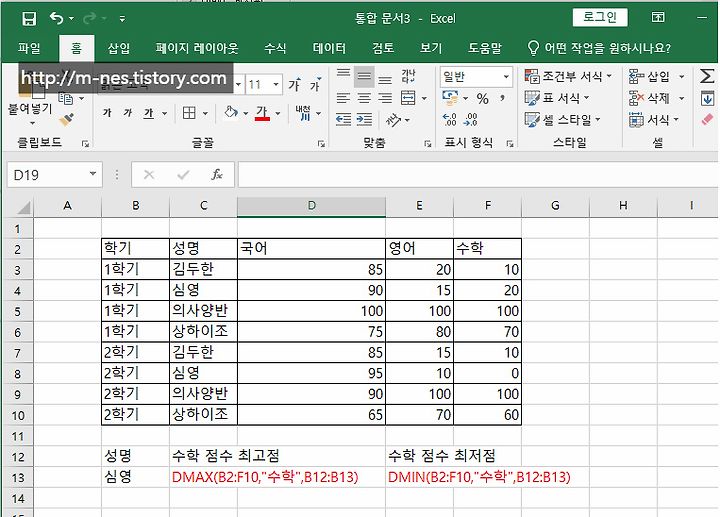Decrease decimal places
This screenshot has height=517, width=720.
point(471,120)
